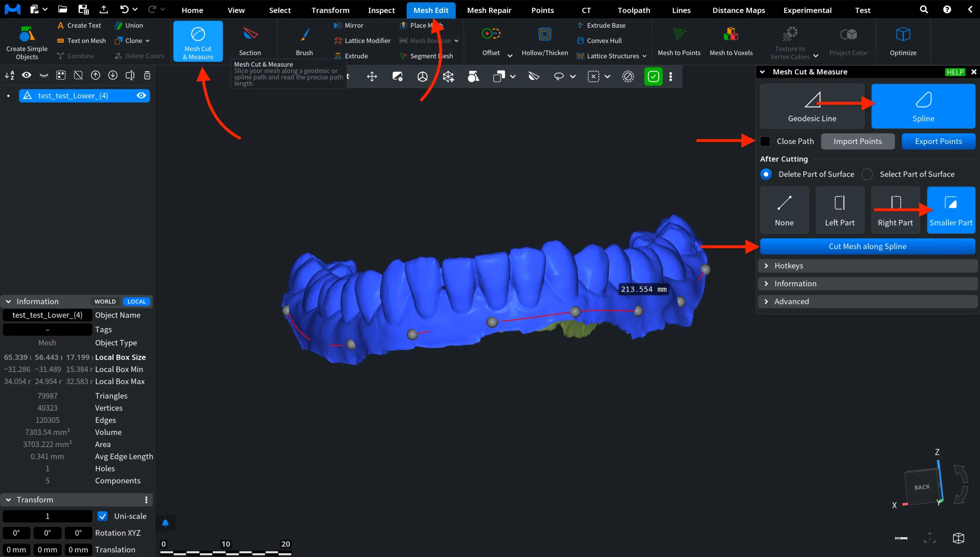Select the Geodesic Line mode

(x=812, y=106)
